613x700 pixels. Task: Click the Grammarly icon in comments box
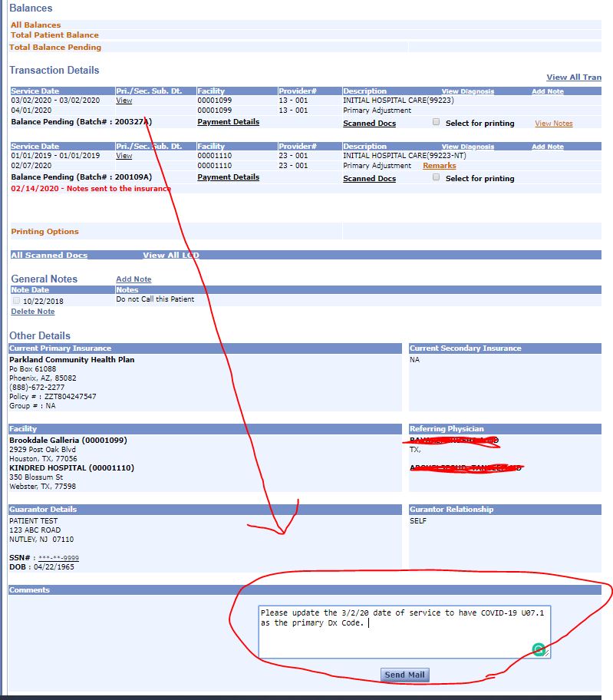(x=539, y=649)
